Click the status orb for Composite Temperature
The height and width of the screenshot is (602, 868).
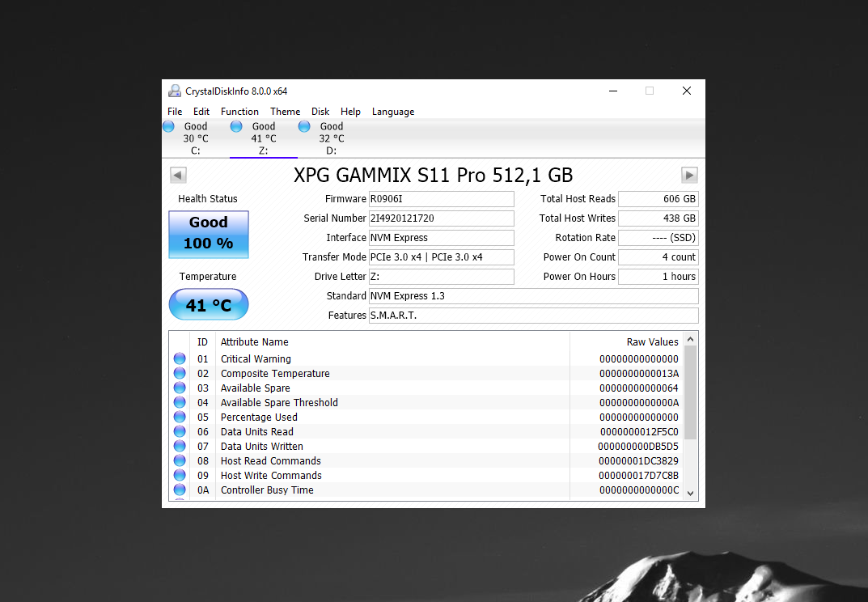click(180, 373)
